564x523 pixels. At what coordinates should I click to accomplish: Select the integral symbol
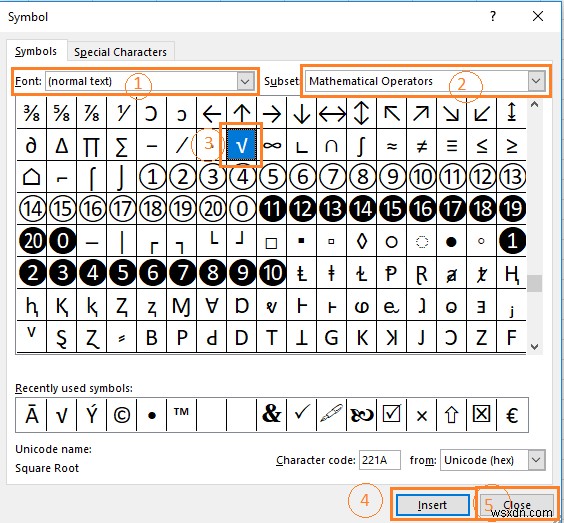click(361, 145)
